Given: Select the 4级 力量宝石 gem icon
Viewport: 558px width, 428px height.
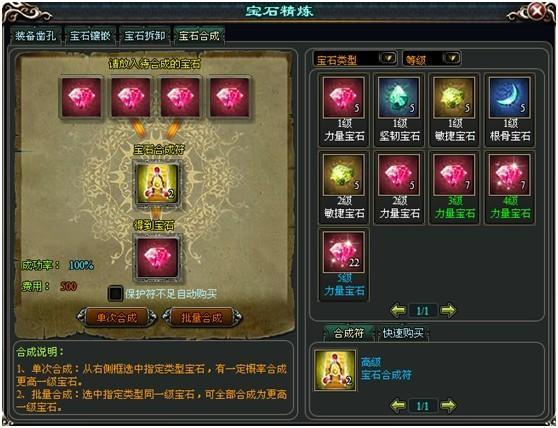Looking at the screenshot, I should (x=510, y=175).
